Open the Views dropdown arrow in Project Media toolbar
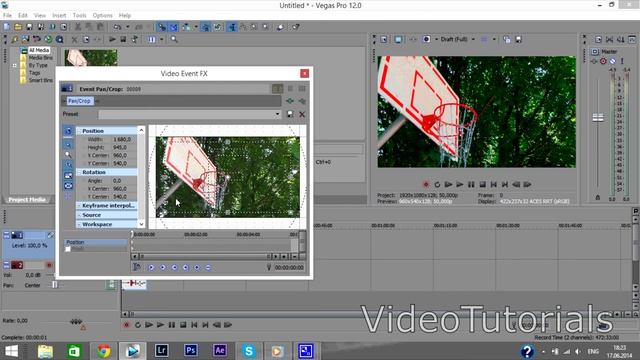 click(x=162, y=40)
